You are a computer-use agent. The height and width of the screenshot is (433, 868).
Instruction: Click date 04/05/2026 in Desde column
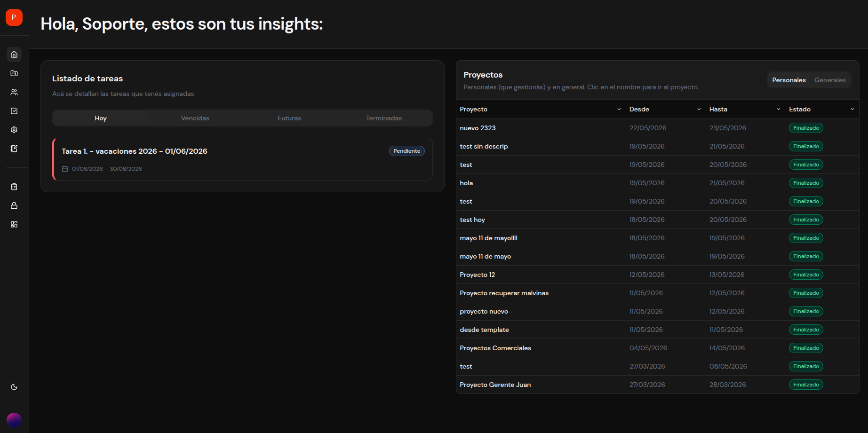[648, 348]
